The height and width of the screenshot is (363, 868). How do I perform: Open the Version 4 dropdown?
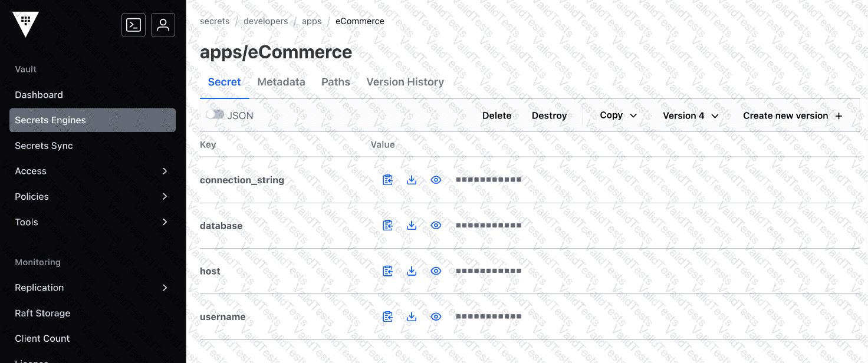[691, 115]
